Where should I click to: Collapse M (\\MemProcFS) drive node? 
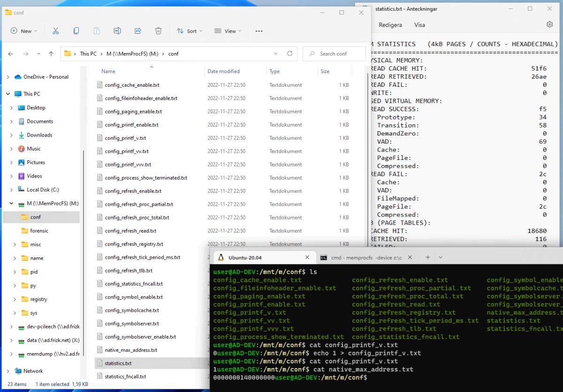point(12,204)
